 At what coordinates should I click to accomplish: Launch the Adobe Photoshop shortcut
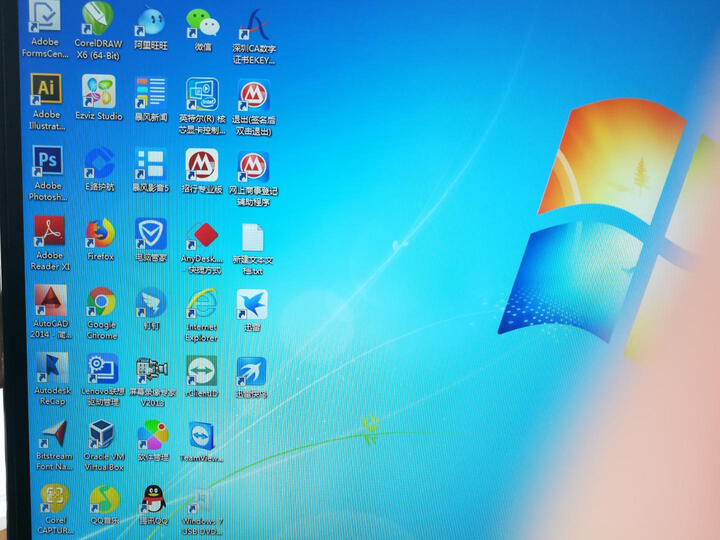coord(48,161)
